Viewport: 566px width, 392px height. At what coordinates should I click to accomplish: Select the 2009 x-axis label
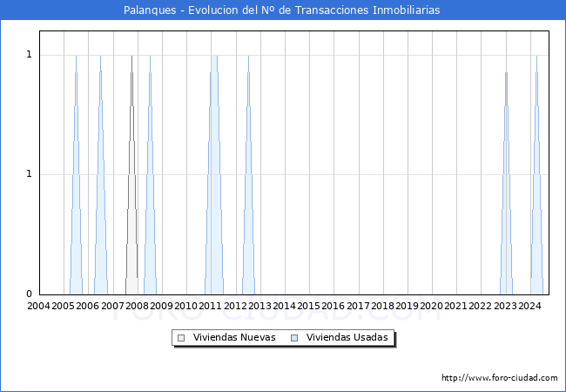161,306
